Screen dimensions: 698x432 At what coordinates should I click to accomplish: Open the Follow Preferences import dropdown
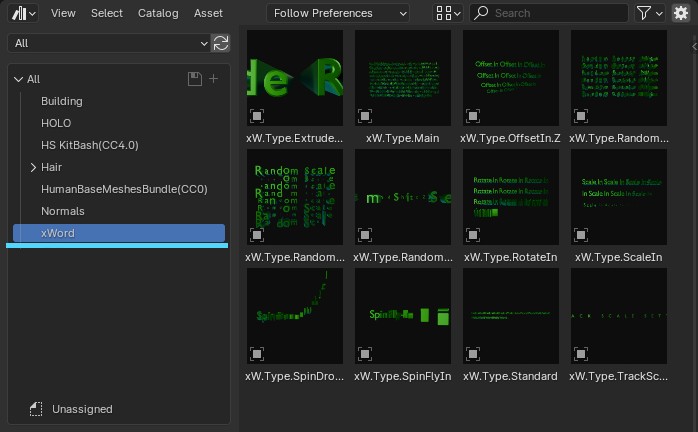coord(338,13)
